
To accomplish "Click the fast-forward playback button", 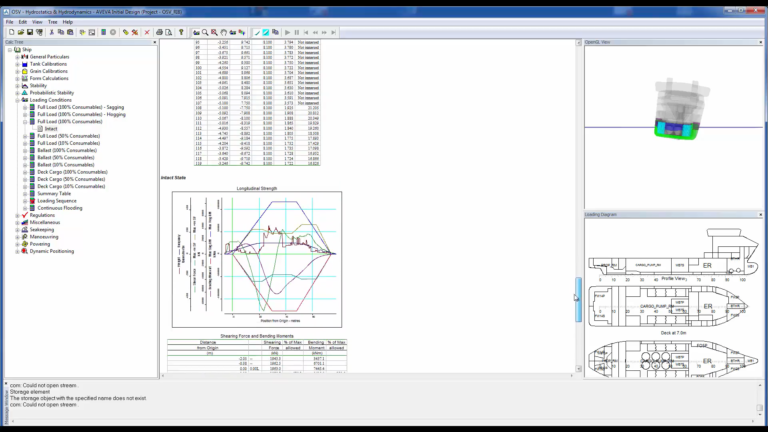I will [324, 32].
